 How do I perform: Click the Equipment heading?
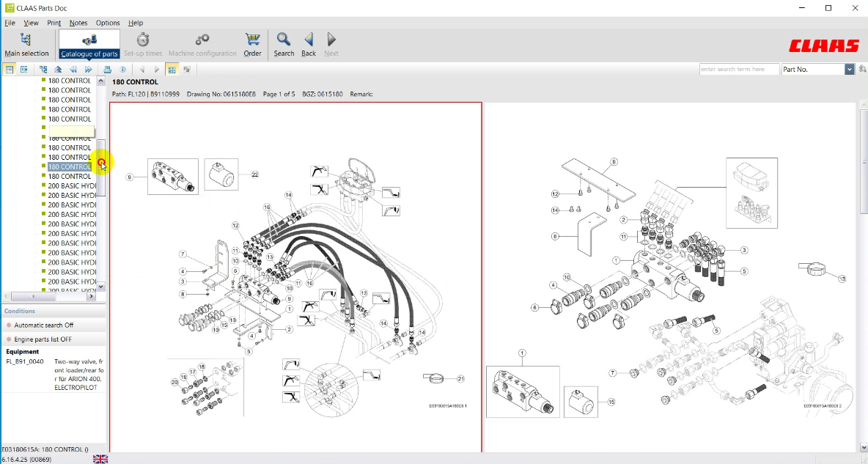pos(23,352)
